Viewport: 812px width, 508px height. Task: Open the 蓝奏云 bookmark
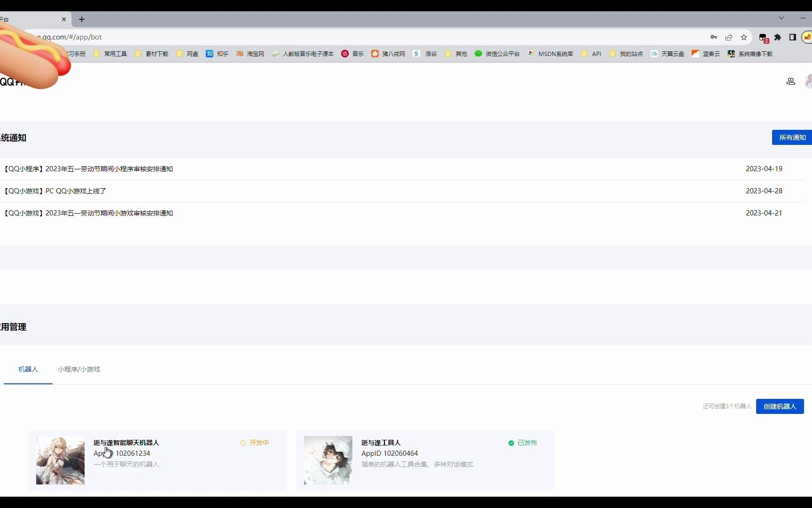click(706, 54)
